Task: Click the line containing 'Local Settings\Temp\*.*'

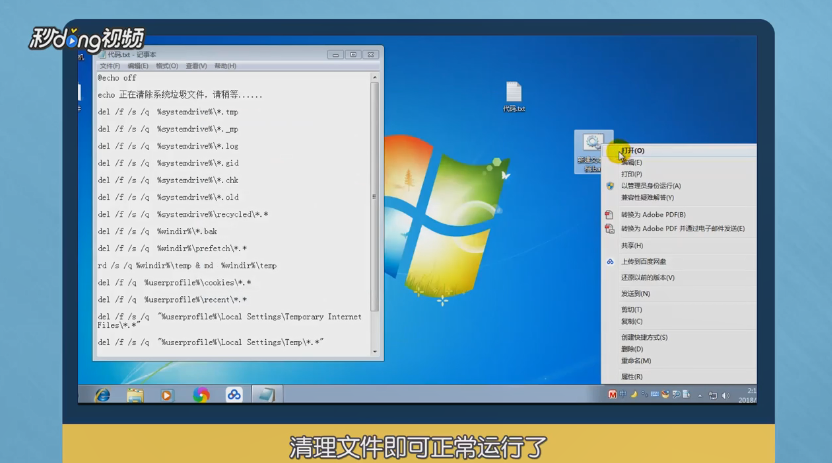Action: click(210, 343)
